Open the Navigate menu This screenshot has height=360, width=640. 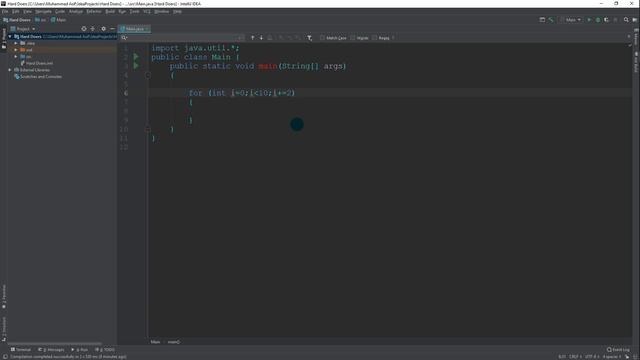pos(43,11)
